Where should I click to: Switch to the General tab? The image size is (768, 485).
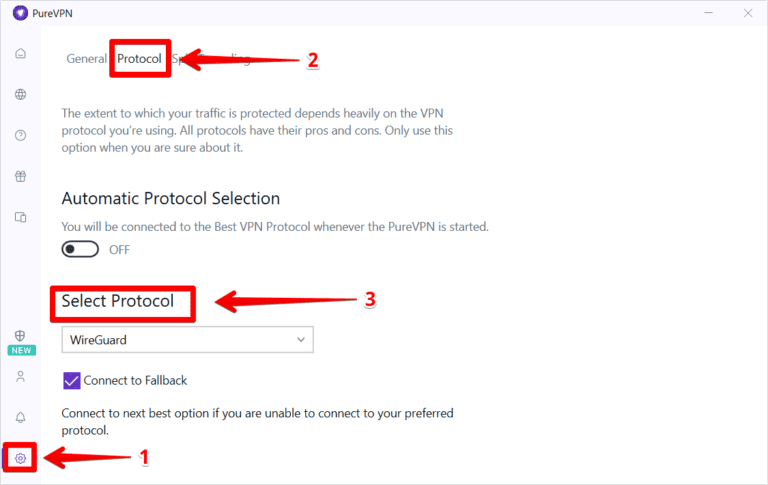(86, 59)
